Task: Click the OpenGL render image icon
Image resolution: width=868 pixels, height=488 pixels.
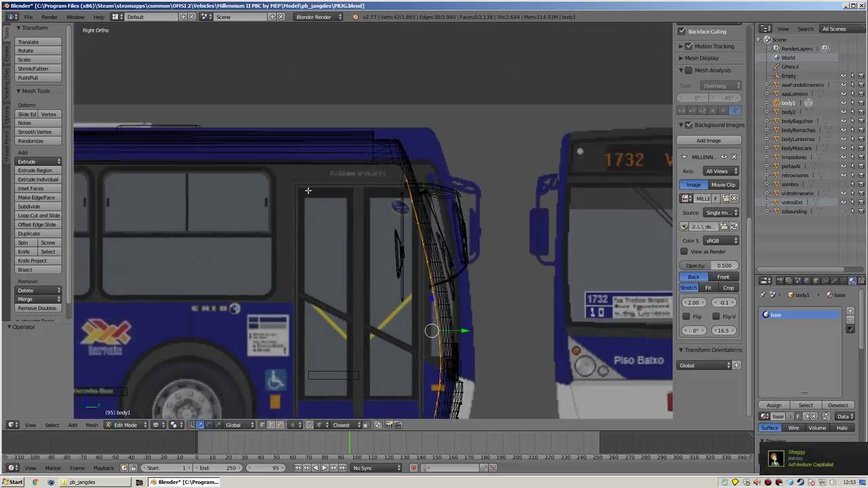Action: (389, 425)
